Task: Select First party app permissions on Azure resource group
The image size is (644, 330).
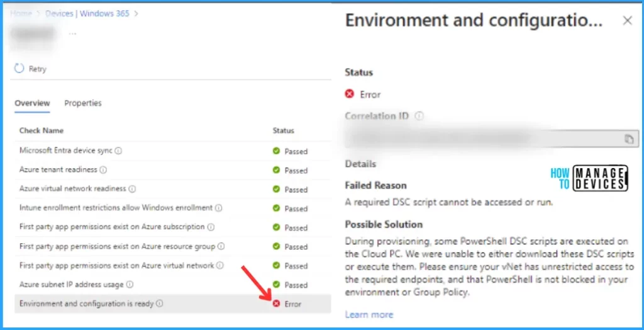Action: pos(172,246)
